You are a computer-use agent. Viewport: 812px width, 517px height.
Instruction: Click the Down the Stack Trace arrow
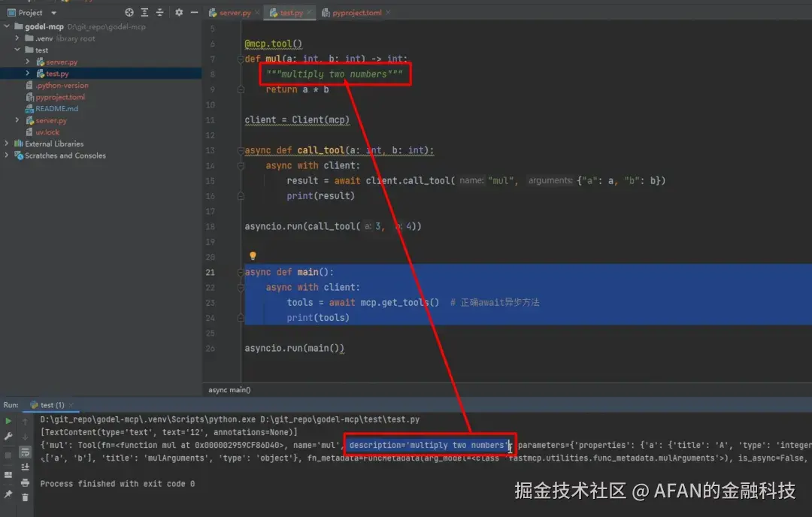tap(25, 437)
